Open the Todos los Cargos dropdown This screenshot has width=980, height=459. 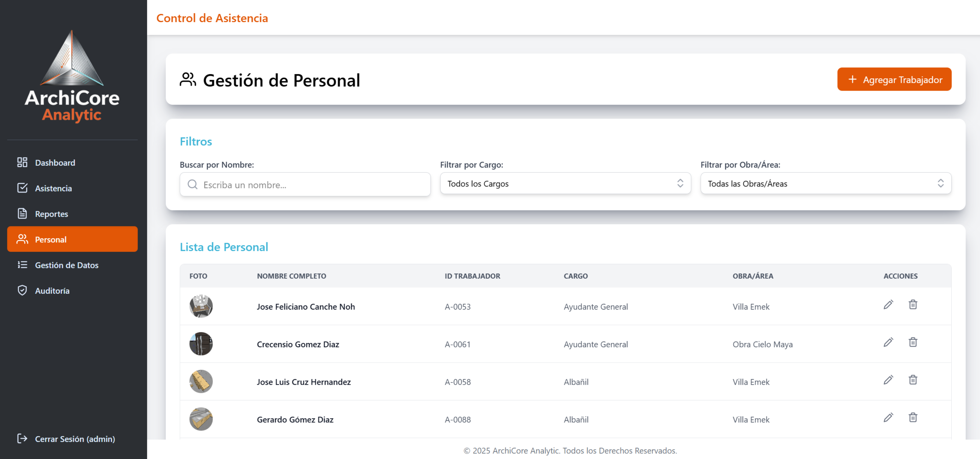click(565, 184)
